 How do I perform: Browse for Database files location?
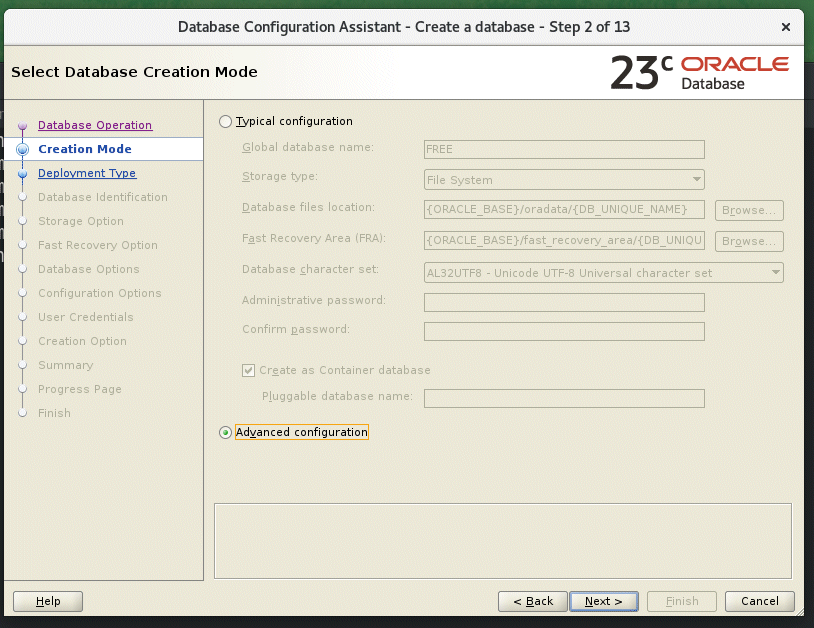[x=749, y=210]
